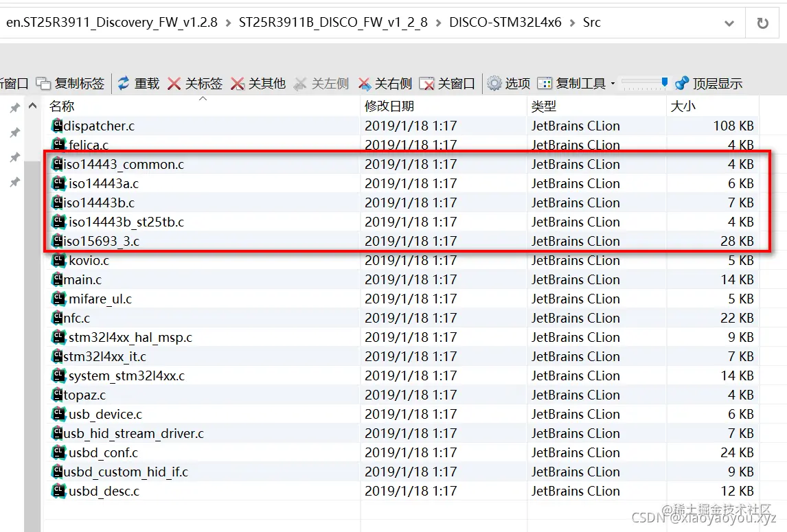Image resolution: width=787 pixels, height=532 pixels.
Task: Click the dispatcher.c file name
Action: click(x=99, y=126)
